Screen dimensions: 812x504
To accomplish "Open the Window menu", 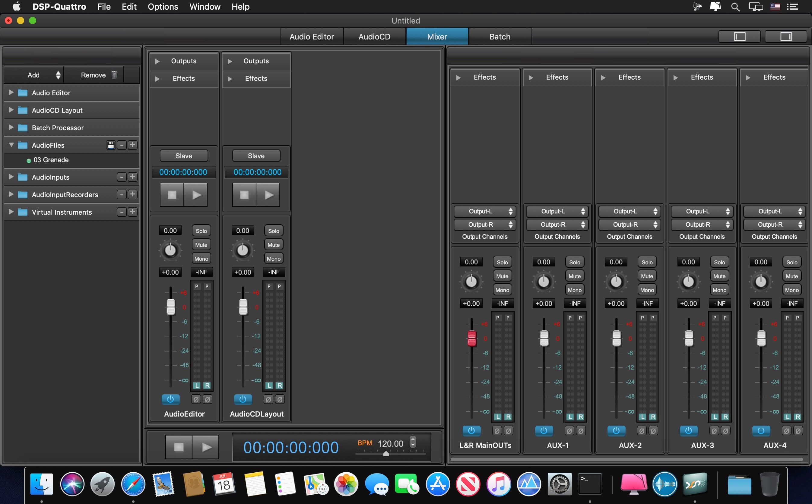I will click(x=205, y=7).
